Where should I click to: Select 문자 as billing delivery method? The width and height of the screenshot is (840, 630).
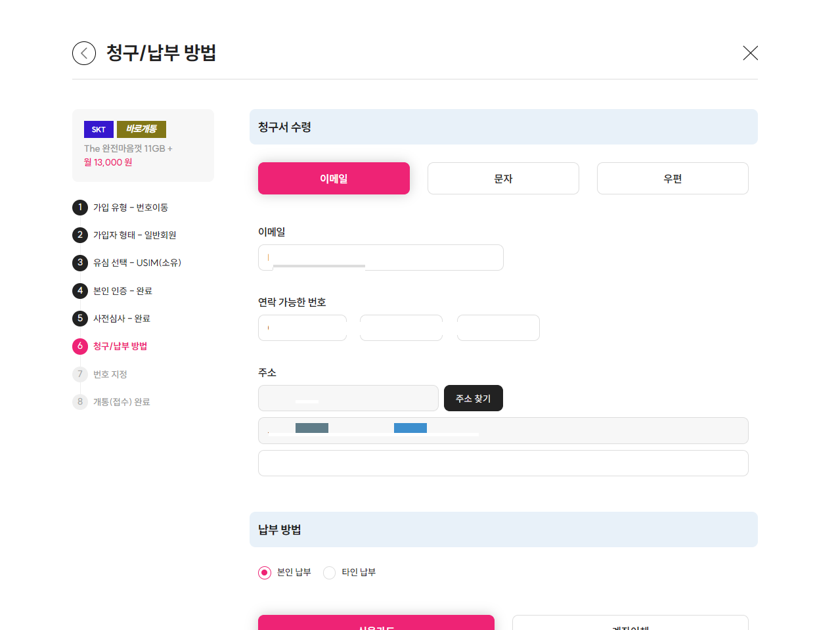click(x=503, y=178)
